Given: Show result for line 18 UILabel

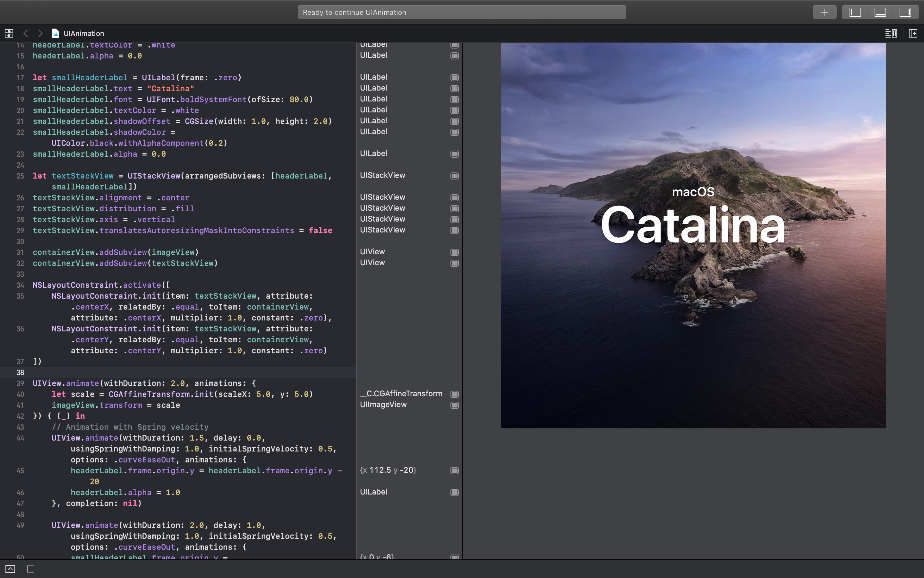Looking at the screenshot, I should (454, 89).
